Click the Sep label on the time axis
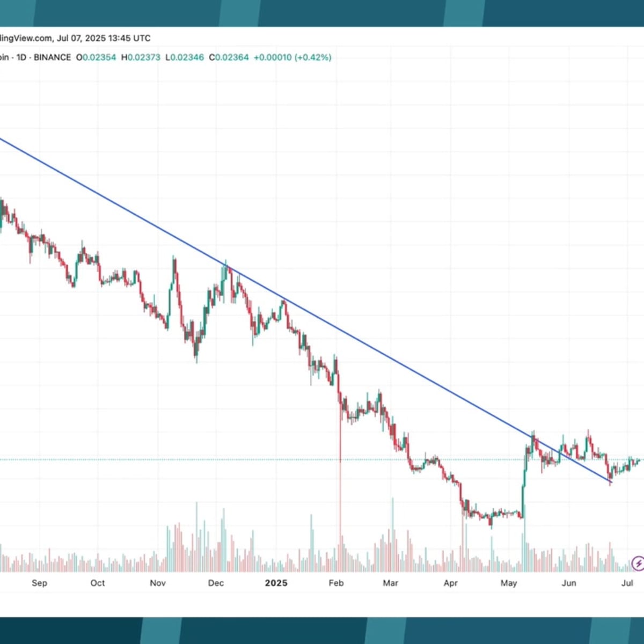This screenshot has width=644, height=644. tap(40, 583)
